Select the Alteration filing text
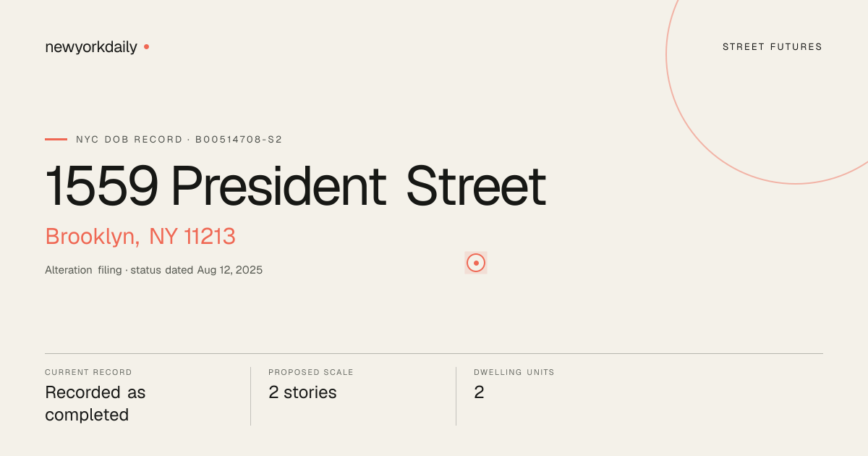 pos(83,270)
